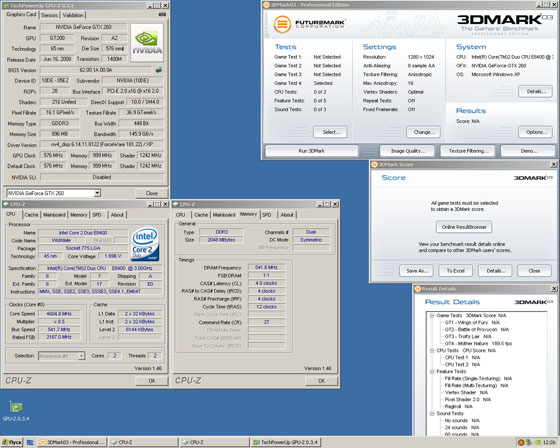Click the Image Quality... button
This screenshot has height=448, width=560.
pyautogui.click(x=407, y=151)
